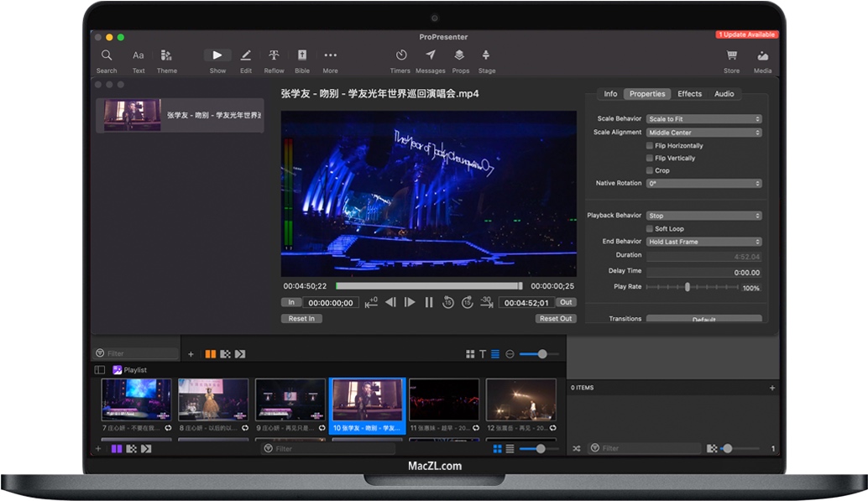Open the End Behavior dropdown
The width and height of the screenshot is (868, 501).
(x=704, y=242)
